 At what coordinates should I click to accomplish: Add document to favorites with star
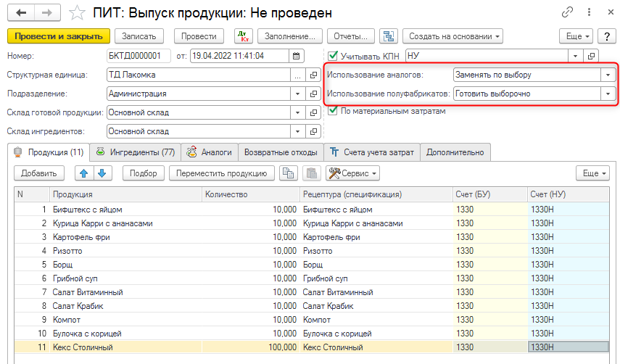coord(76,13)
